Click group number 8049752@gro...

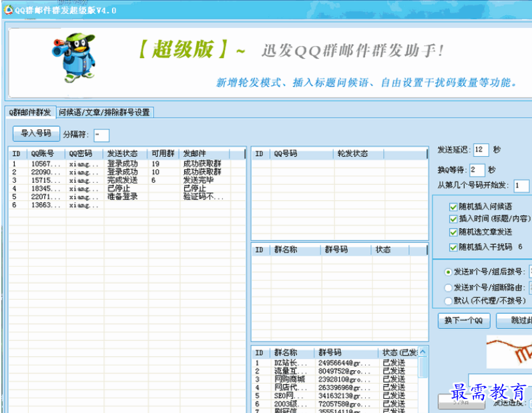tap(344, 371)
